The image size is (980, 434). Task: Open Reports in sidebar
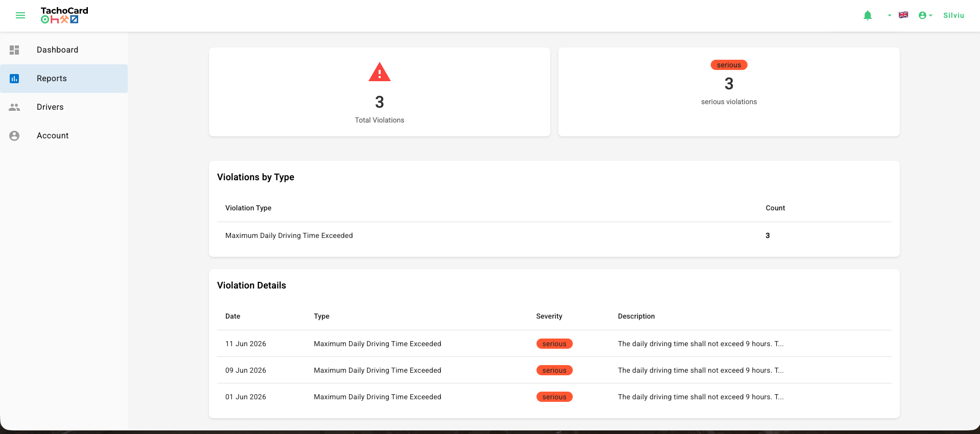[x=64, y=79]
